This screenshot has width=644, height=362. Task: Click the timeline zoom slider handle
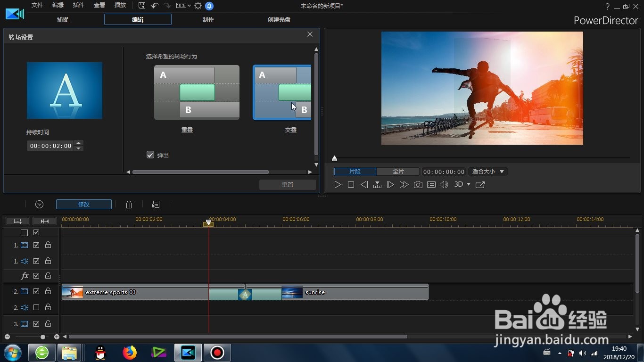coord(43,337)
